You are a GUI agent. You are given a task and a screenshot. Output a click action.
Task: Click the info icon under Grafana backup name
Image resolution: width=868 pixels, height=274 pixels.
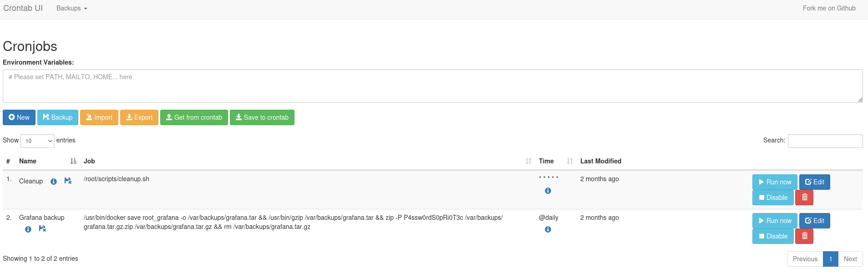point(28,229)
